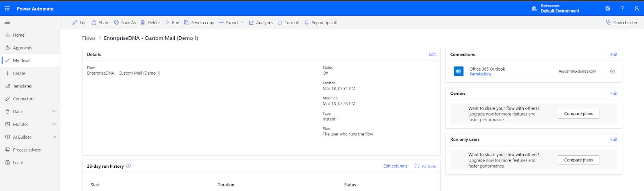
Task: Toggle Repair tips off
Action: tap(321, 23)
